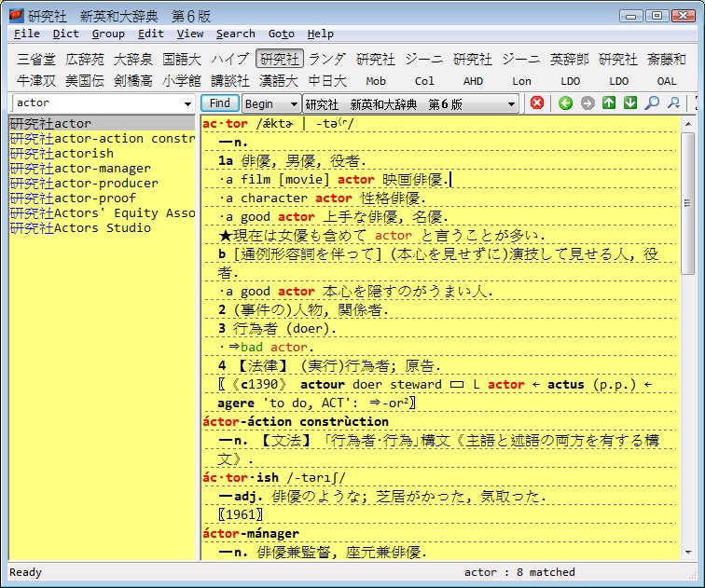Select the Lon dictionary button
The width and height of the screenshot is (705, 588).
521,81
